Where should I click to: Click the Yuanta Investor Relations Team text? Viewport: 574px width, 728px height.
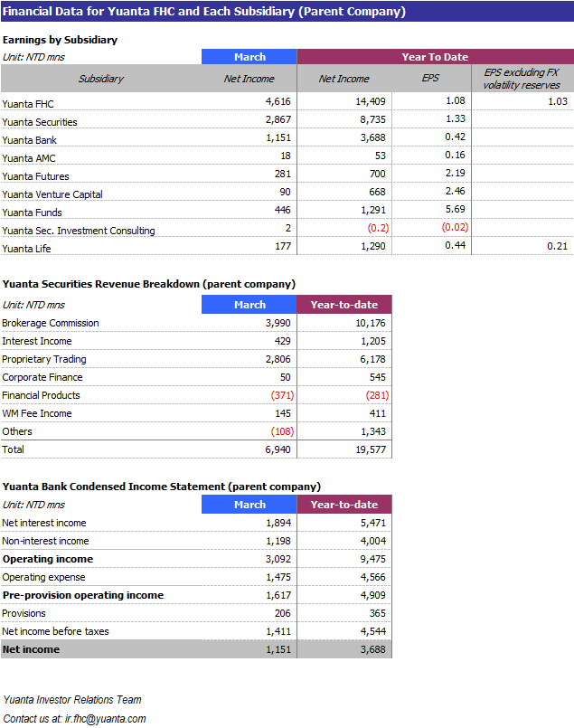pyautogui.click(x=72, y=700)
